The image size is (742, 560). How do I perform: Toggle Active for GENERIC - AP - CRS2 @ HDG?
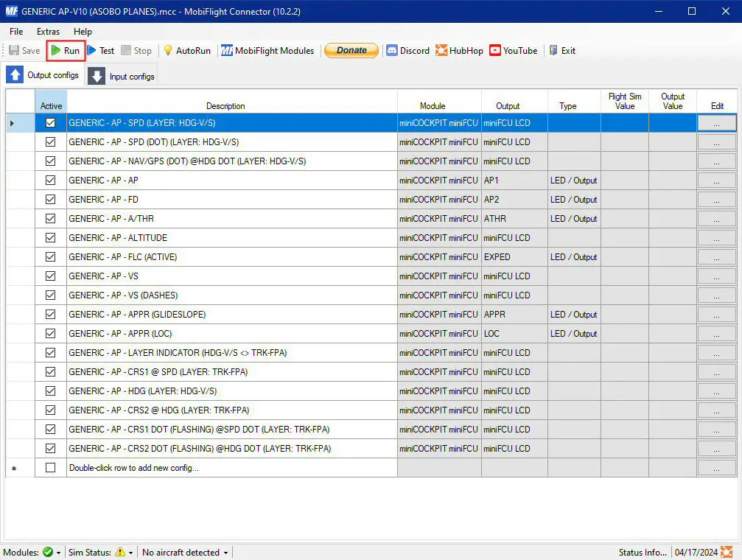tap(51, 410)
